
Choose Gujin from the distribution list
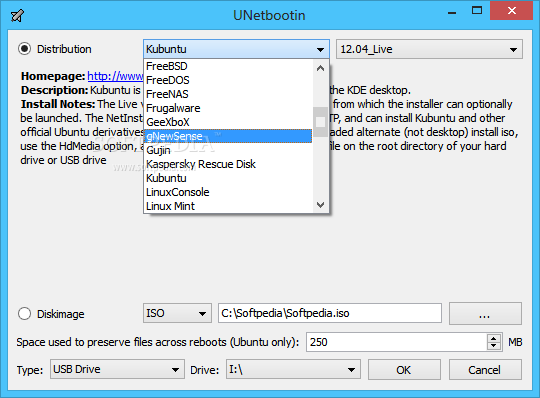click(x=228, y=150)
